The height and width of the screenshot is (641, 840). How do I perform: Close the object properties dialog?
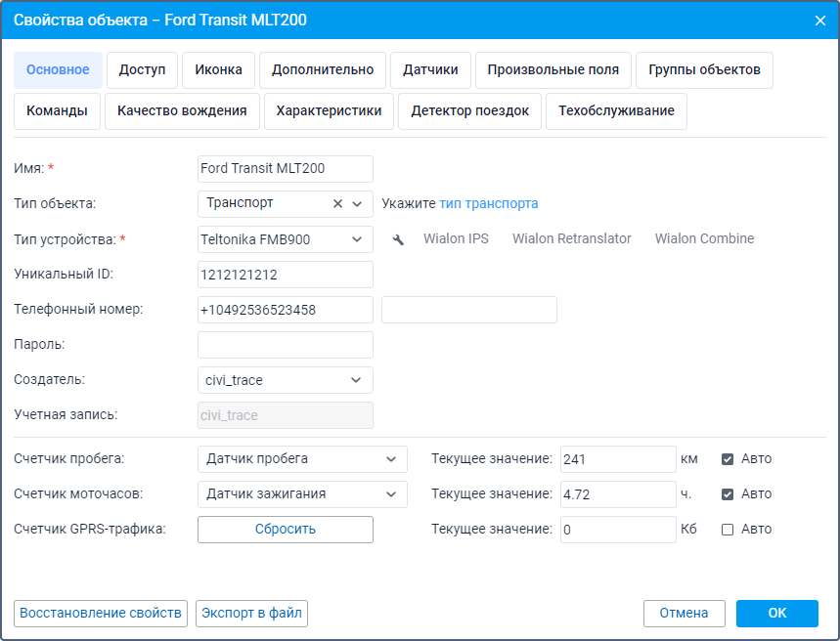click(x=819, y=21)
